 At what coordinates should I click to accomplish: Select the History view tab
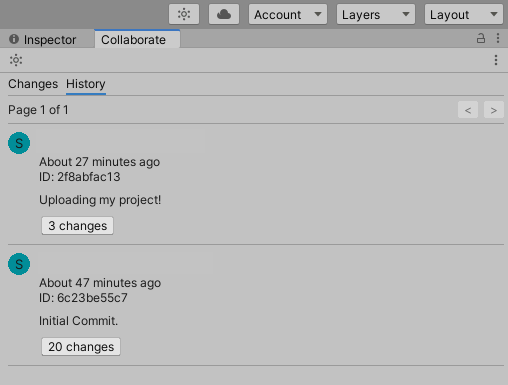coord(86,84)
